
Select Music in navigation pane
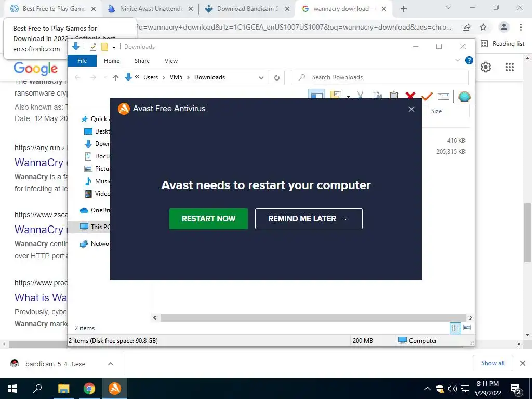tap(97, 181)
